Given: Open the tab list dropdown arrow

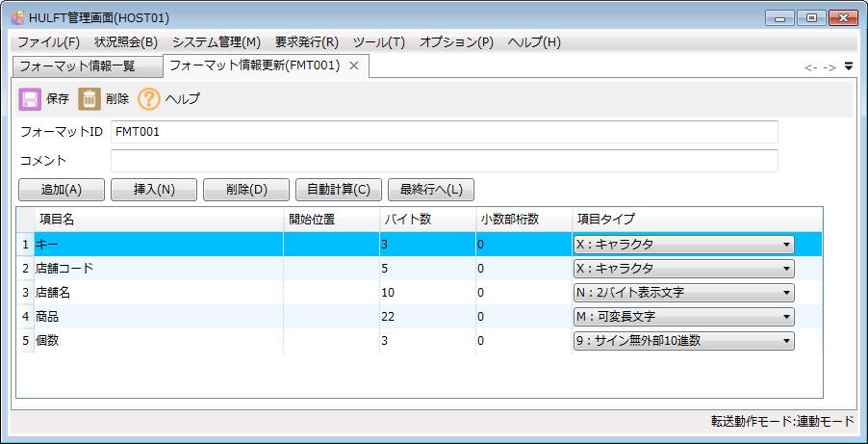Looking at the screenshot, I should click(x=849, y=66).
